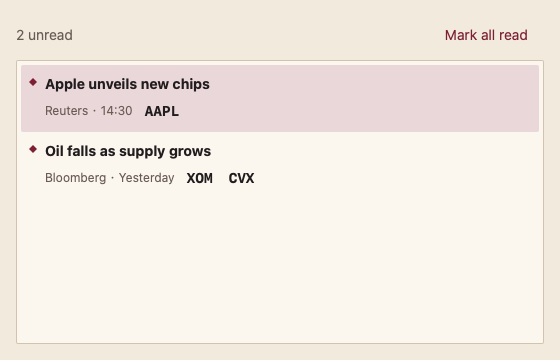Click the unread diamond beside Oil headline
The image size is (560, 360).
coord(33,149)
